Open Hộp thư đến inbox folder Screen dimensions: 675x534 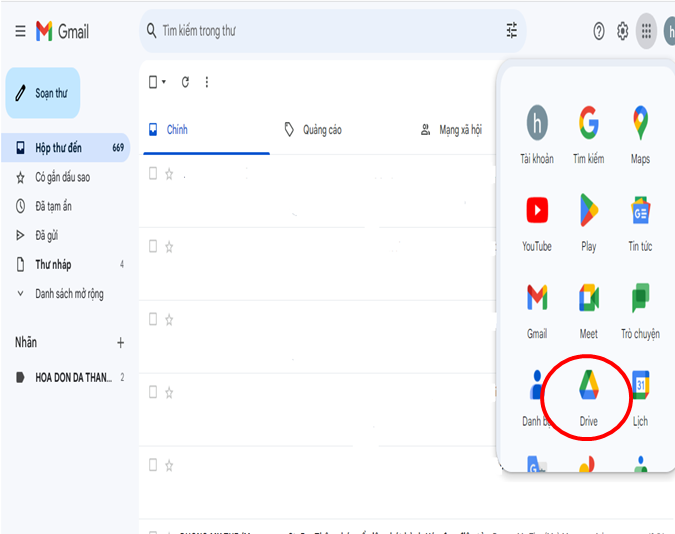[65, 148]
